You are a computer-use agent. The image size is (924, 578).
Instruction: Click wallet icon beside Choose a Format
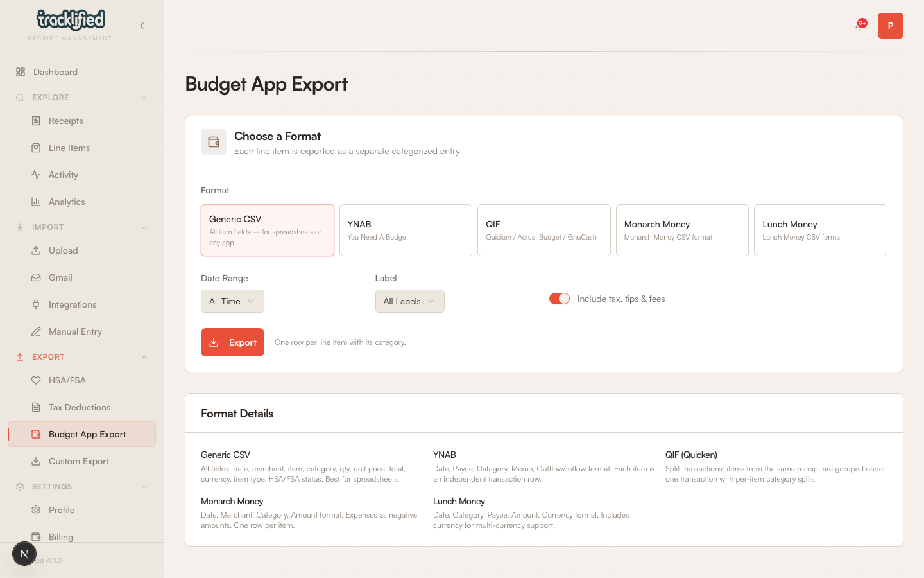(214, 142)
